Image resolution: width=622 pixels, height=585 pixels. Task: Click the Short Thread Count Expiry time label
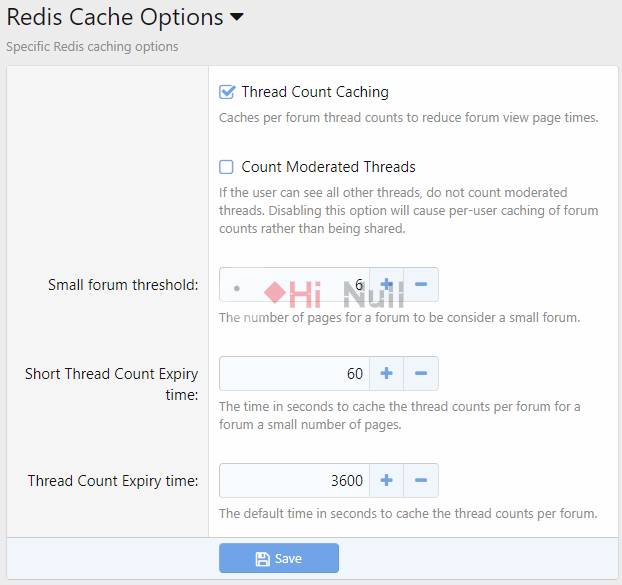(111, 384)
